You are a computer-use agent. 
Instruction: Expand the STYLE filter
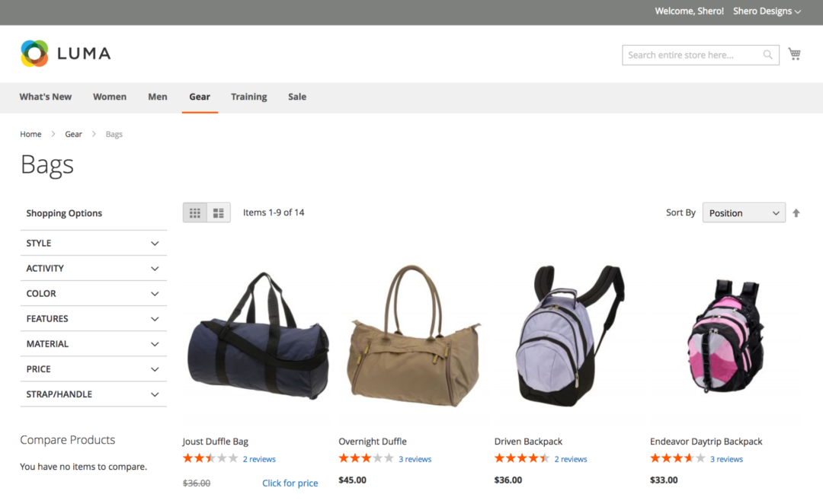[x=93, y=243]
